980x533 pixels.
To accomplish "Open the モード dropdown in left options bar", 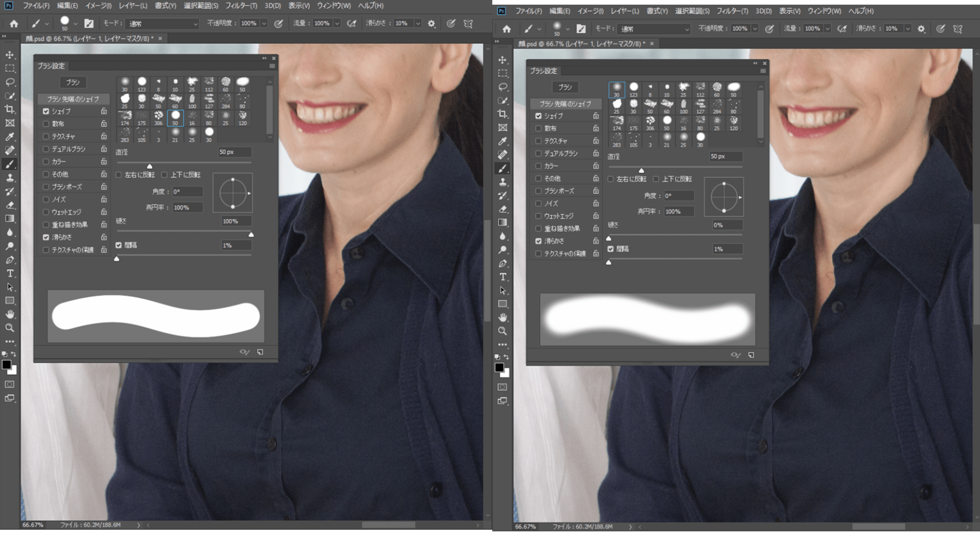I will click(x=162, y=24).
